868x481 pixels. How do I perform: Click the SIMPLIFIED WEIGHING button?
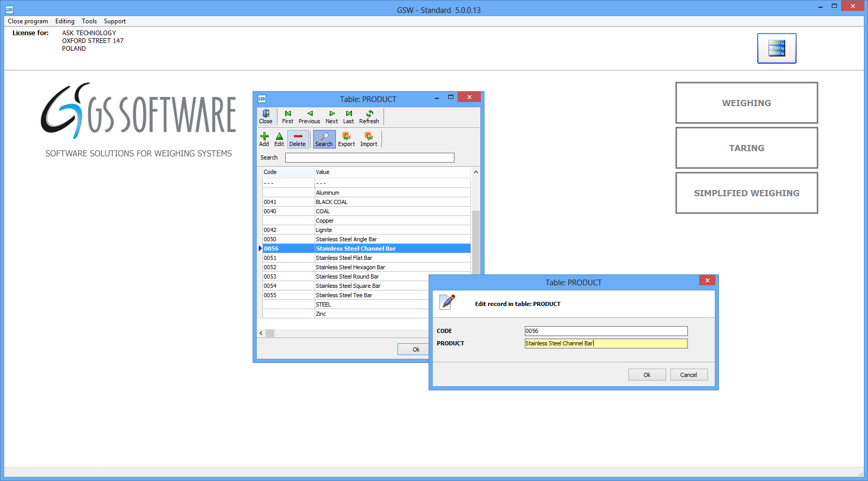pyautogui.click(x=746, y=193)
